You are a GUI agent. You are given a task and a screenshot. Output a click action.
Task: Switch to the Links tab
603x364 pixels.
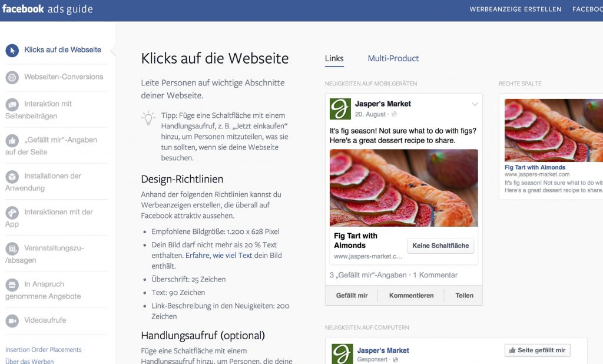pos(334,58)
